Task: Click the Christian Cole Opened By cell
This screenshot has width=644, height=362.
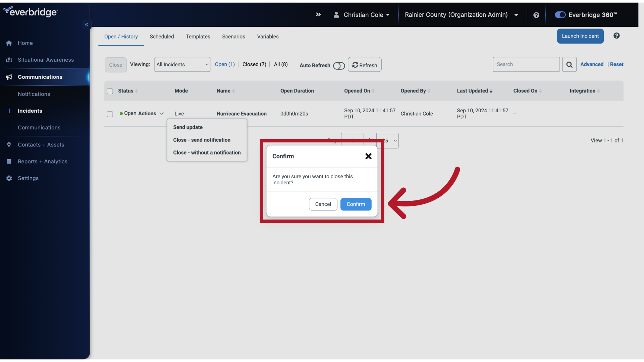Action: [x=417, y=114]
